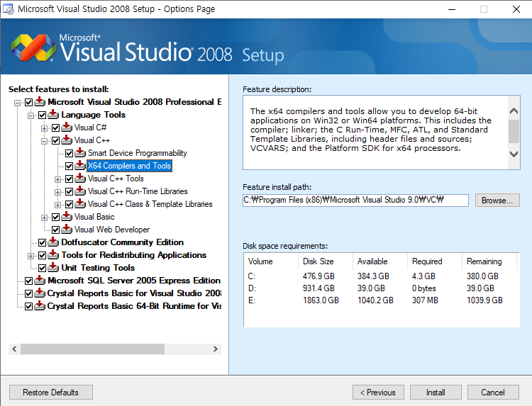Viewport: 532px width, 406px height.
Task: Click the Required column header
Action: 434,261
